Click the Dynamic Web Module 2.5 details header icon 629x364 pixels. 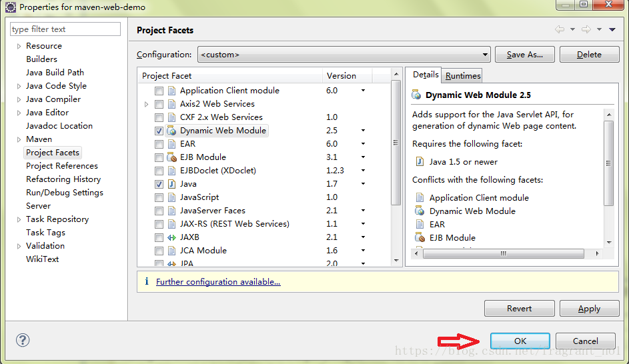(416, 95)
